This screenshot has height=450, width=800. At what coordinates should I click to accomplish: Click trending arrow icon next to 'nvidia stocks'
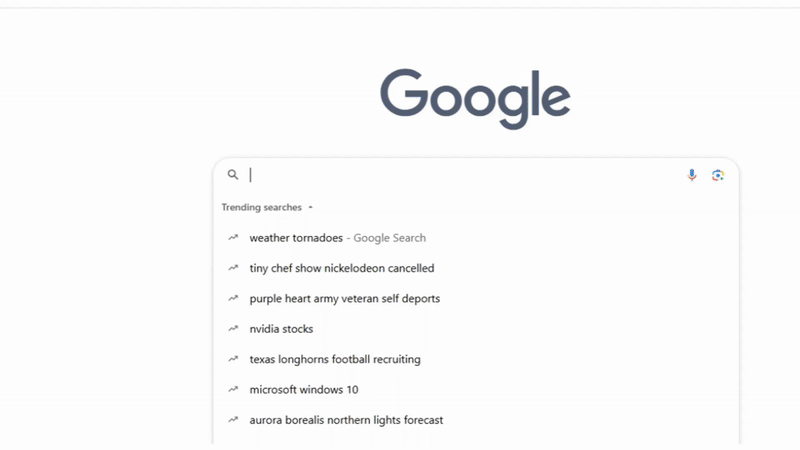pyautogui.click(x=233, y=329)
